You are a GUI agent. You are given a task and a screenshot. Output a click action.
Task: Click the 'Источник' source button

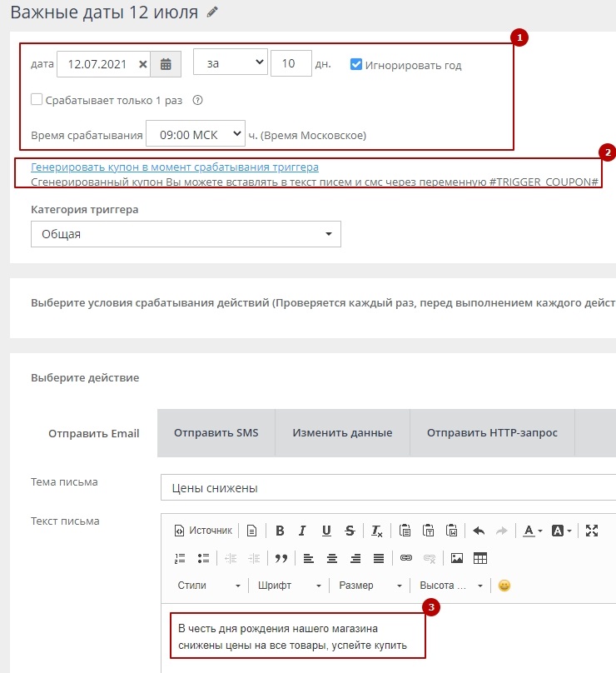[x=203, y=531]
